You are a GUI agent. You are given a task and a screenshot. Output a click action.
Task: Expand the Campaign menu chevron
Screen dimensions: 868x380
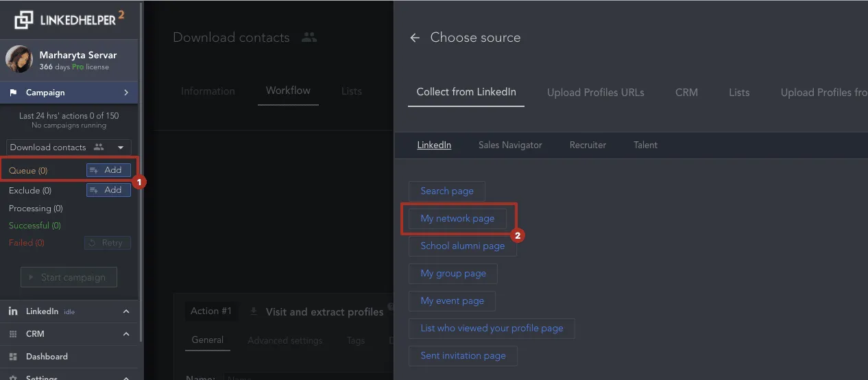pos(126,93)
